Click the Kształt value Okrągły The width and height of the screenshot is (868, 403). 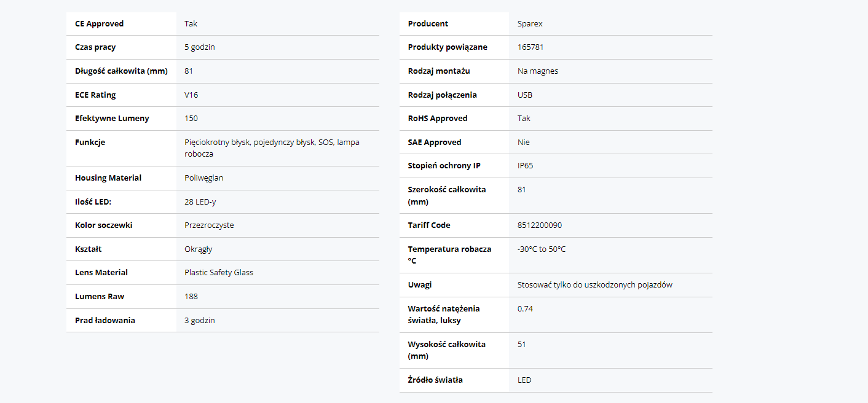click(x=199, y=249)
